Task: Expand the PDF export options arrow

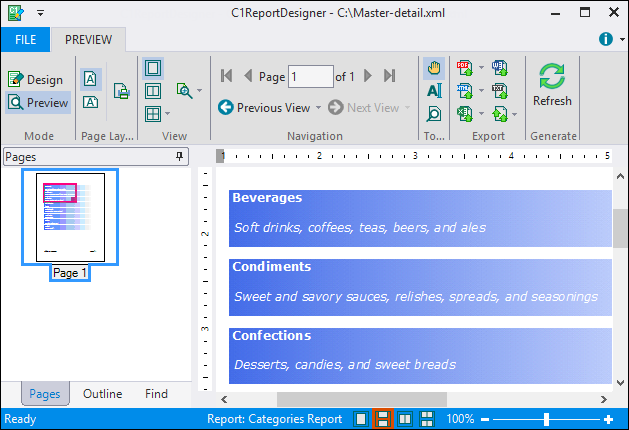Action: (482, 68)
